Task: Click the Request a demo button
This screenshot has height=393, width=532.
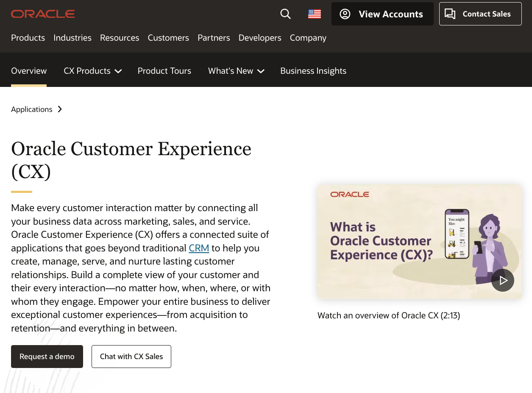Action: [x=47, y=357]
